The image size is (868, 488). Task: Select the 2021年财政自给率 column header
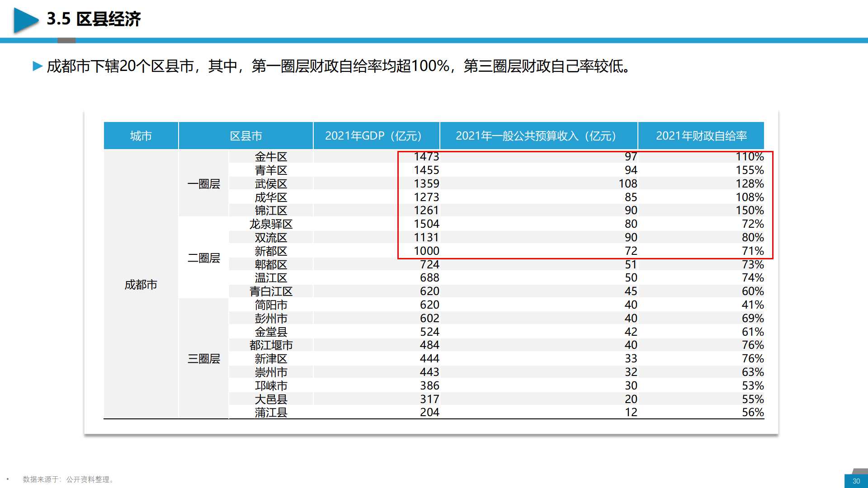[701, 136]
